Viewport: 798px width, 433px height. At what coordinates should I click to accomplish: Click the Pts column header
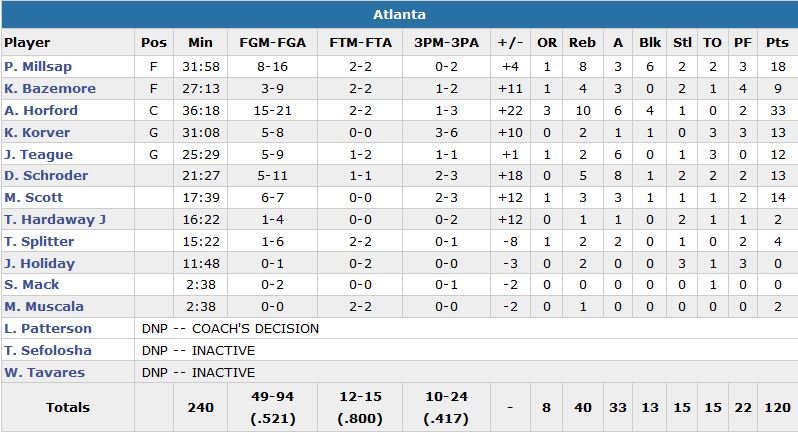[776, 43]
